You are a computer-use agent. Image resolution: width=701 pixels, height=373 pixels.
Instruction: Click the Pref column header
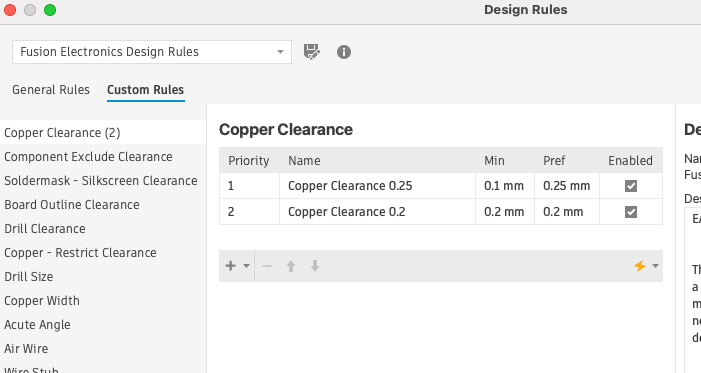coord(567,161)
